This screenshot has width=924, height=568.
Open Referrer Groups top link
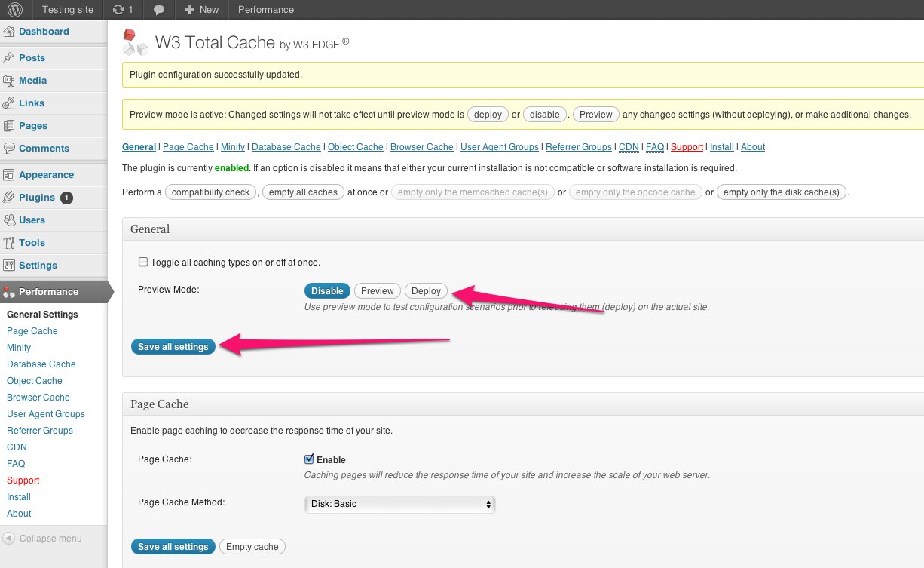(x=579, y=147)
